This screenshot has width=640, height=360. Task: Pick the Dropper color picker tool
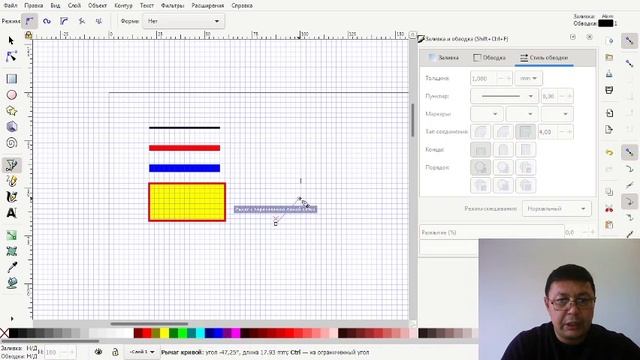tap(11, 267)
